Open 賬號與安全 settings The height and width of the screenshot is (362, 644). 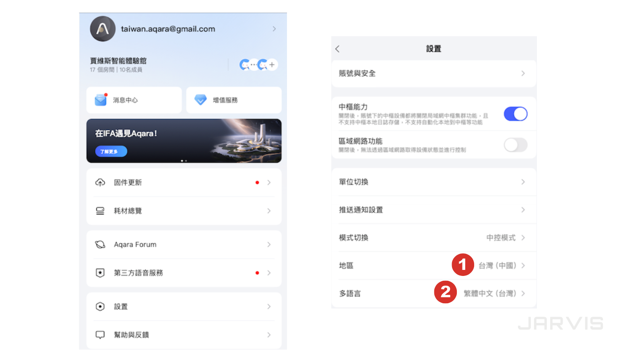(434, 74)
